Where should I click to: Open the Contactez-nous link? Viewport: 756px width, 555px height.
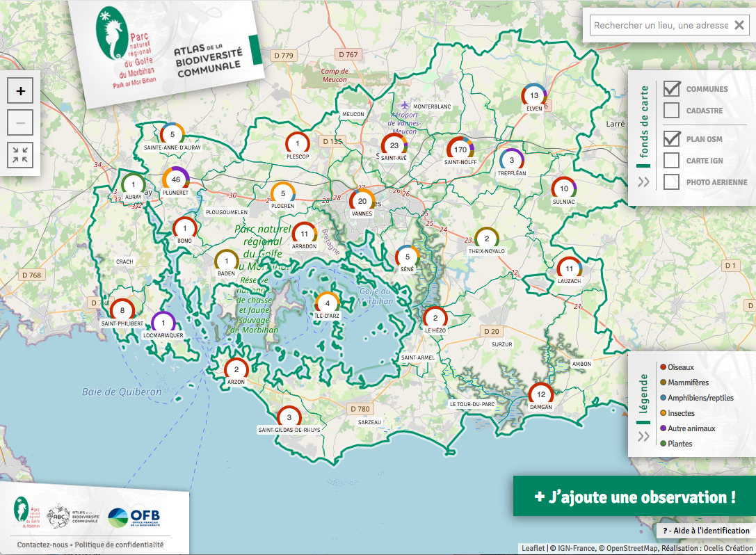pos(43,545)
